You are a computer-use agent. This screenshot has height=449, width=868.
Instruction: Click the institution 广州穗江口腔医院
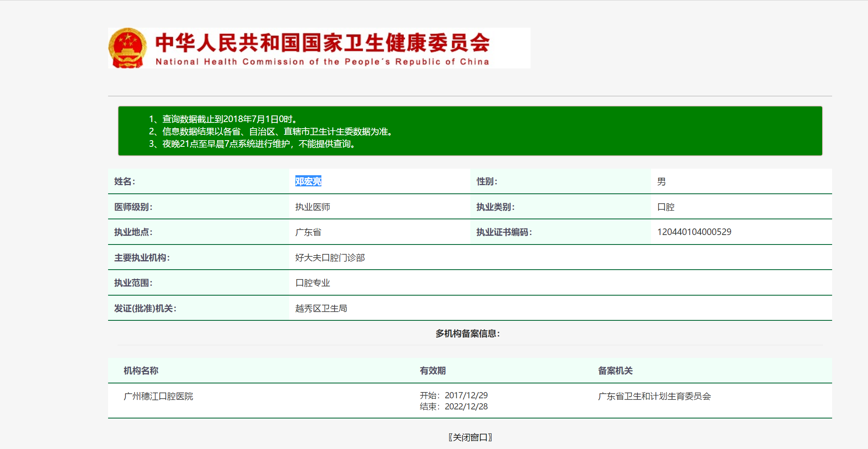point(158,396)
